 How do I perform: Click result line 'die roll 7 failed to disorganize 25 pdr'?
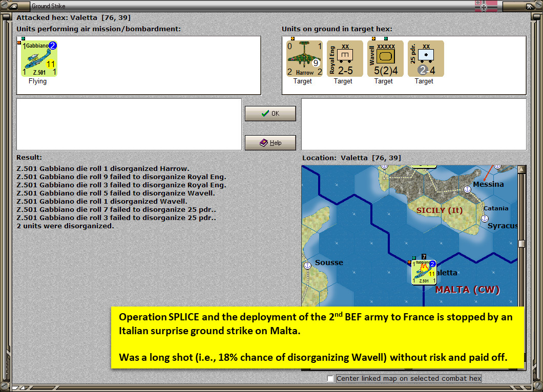(116, 210)
